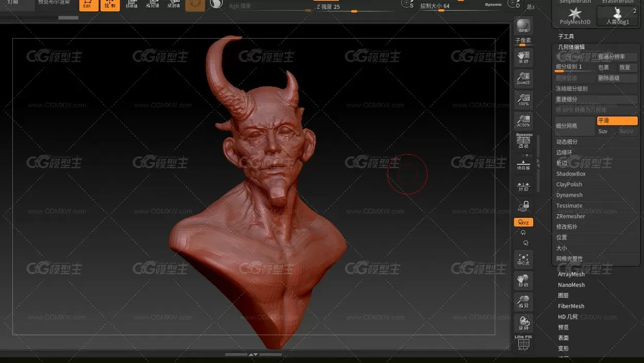This screenshot has width=644, height=363.
Task: Toggle the Edit mode button
Action: 89,5
